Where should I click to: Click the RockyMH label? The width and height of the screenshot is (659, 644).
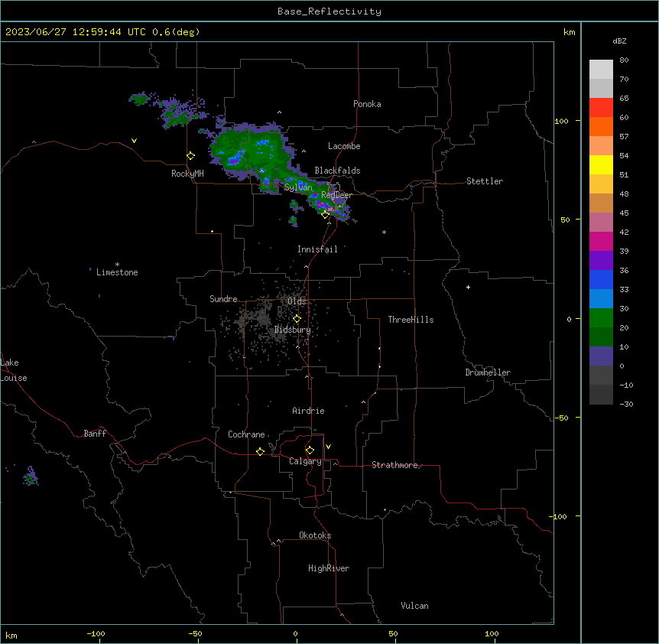(187, 174)
